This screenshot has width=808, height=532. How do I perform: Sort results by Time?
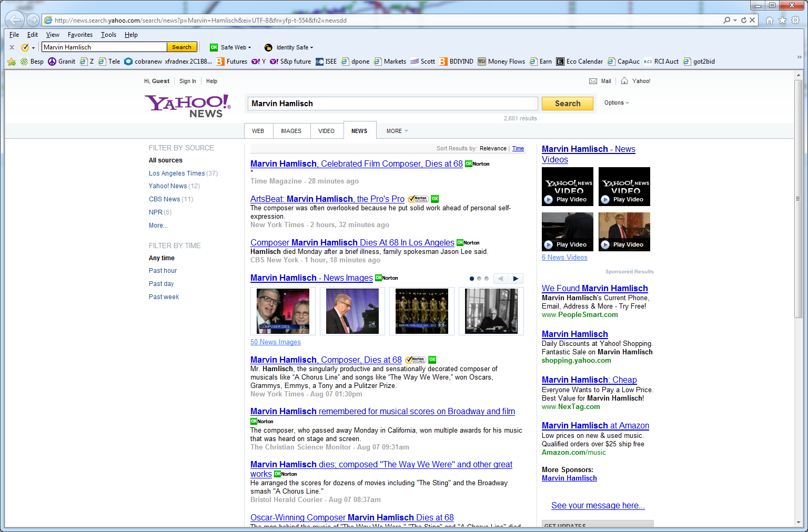[518, 149]
